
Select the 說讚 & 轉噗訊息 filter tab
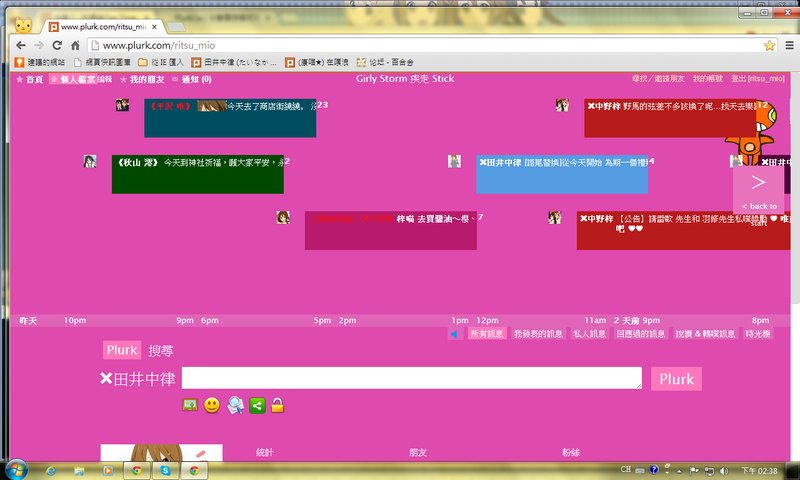[705, 334]
